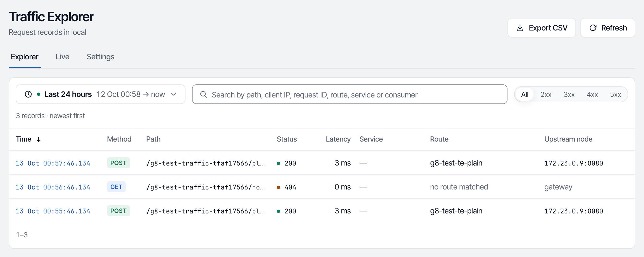Click 172.23.0.9:8080 in 00:57:46 row
The image size is (644, 257).
click(x=574, y=163)
